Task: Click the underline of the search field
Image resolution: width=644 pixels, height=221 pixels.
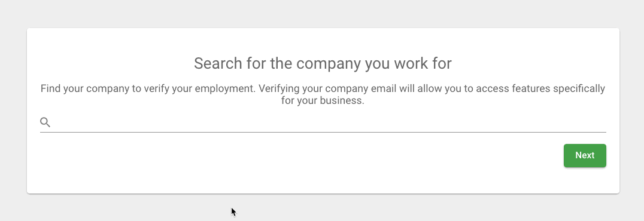Action: pyautogui.click(x=323, y=132)
